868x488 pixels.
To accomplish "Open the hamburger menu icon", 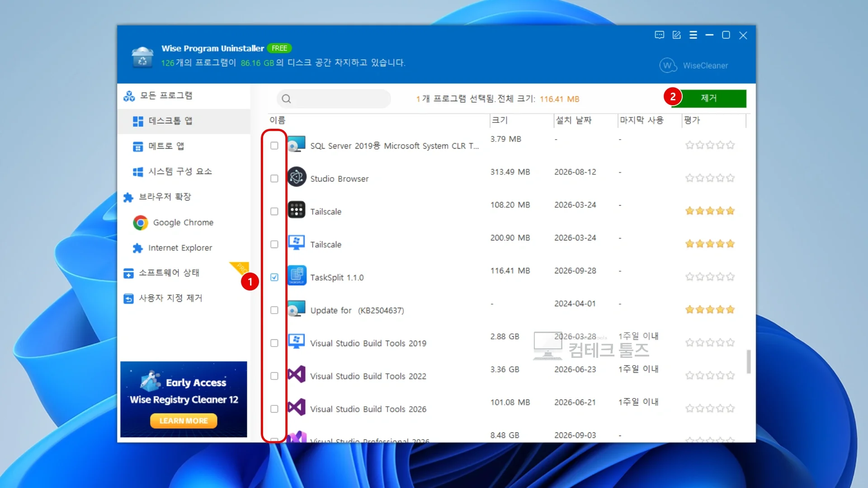I will 693,35.
